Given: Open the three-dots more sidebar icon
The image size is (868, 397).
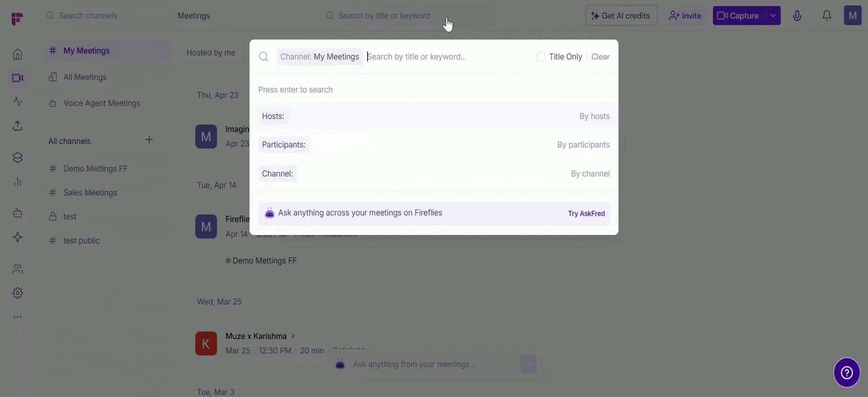Looking at the screenshot, I should 18,317.
